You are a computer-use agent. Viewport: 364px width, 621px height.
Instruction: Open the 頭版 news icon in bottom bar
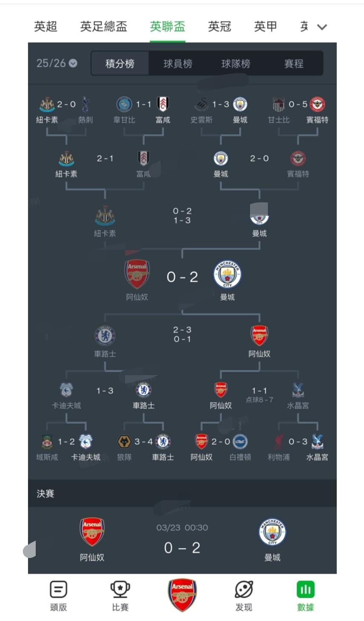[x=58, y=590]
